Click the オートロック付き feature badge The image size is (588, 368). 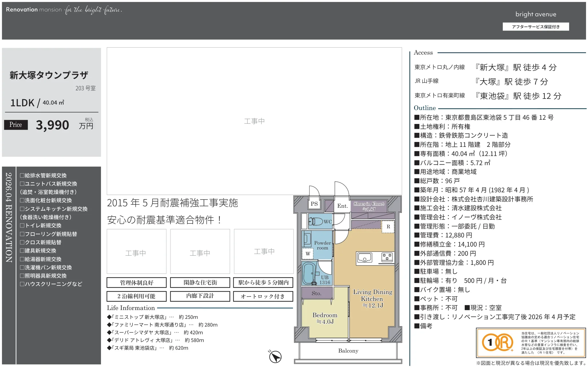pos(263,296)
